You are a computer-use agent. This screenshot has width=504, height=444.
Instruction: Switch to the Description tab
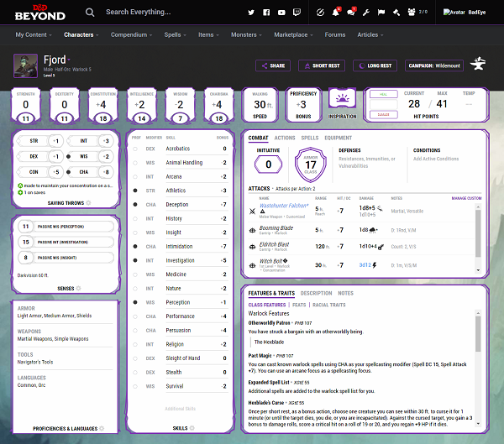click(317, 293)
